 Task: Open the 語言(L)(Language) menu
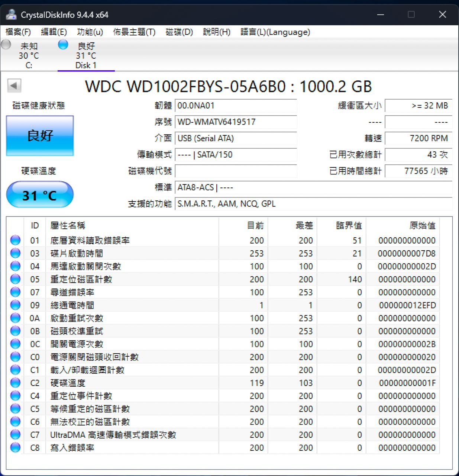(x=275, y=32)
